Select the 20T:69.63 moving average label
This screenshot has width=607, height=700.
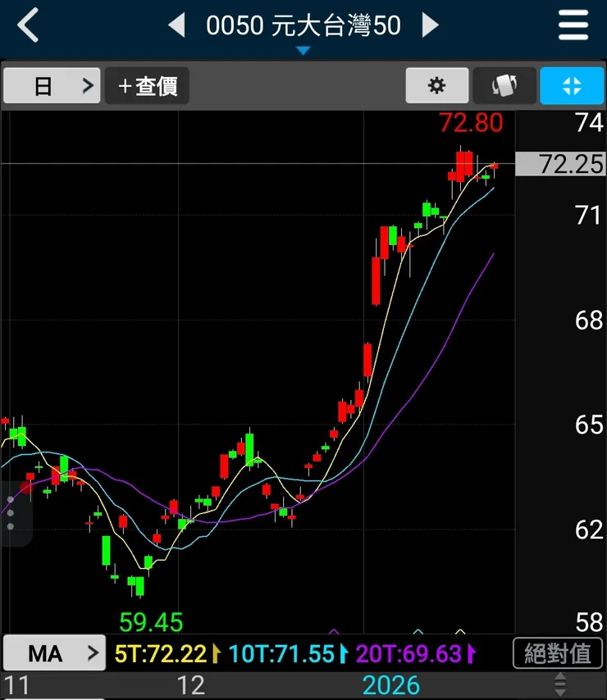408,654
